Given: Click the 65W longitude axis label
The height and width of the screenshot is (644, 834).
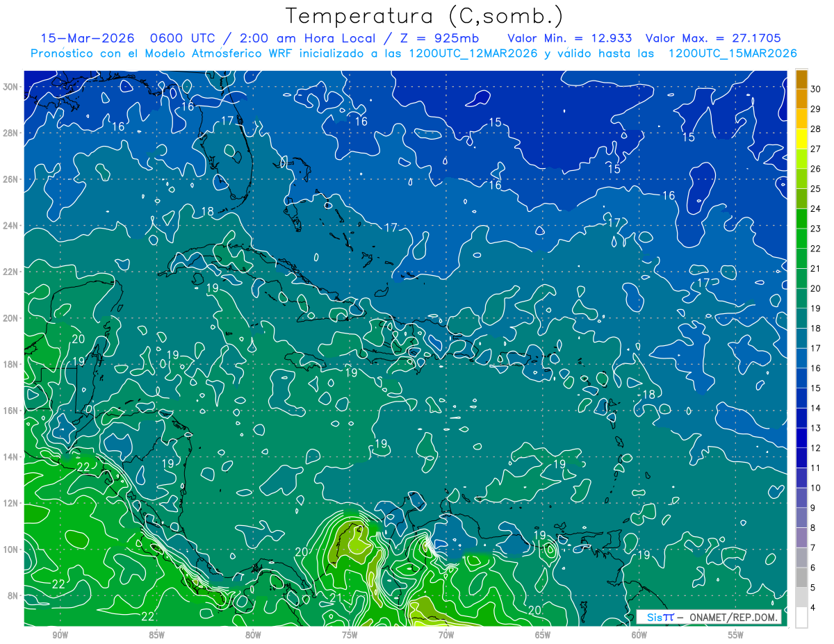Looking at the screenshot, I should (x=543, y=635).
